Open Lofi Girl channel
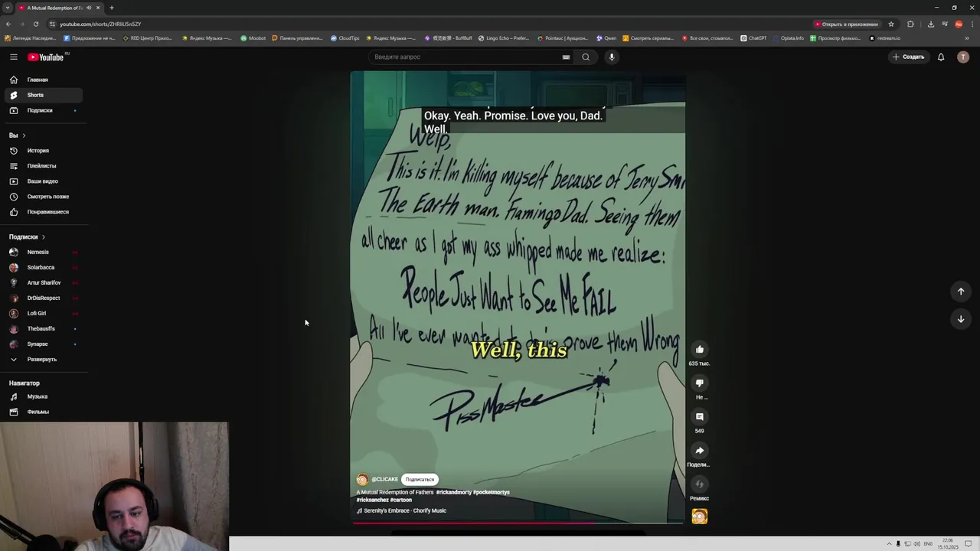 (x=43, y=313)
